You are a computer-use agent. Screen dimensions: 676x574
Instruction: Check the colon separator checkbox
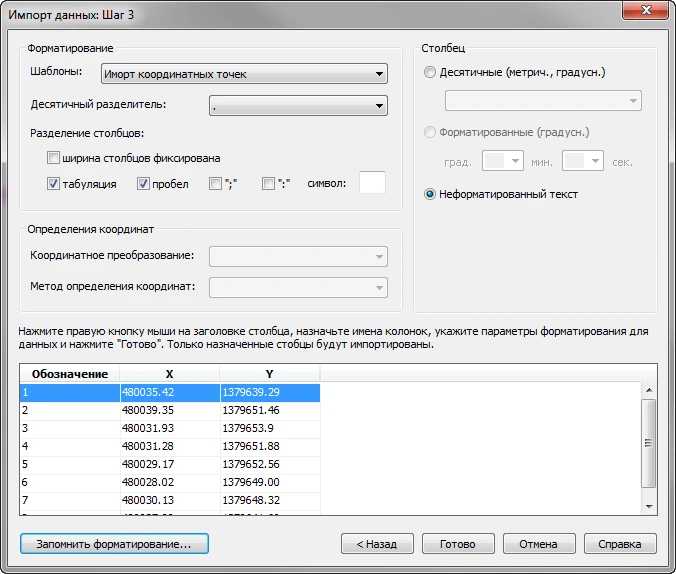point(268,184)
